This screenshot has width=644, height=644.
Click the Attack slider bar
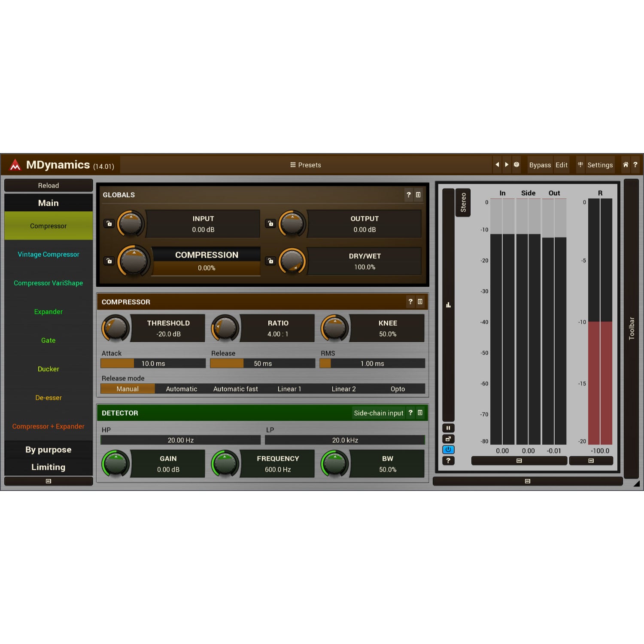(153, 363)
